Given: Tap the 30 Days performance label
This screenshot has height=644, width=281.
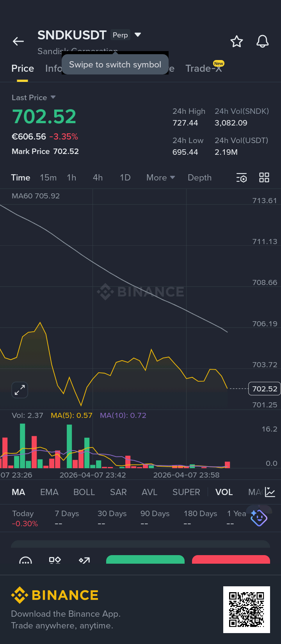Looking at the screenshot, I should tap(112, 514).
